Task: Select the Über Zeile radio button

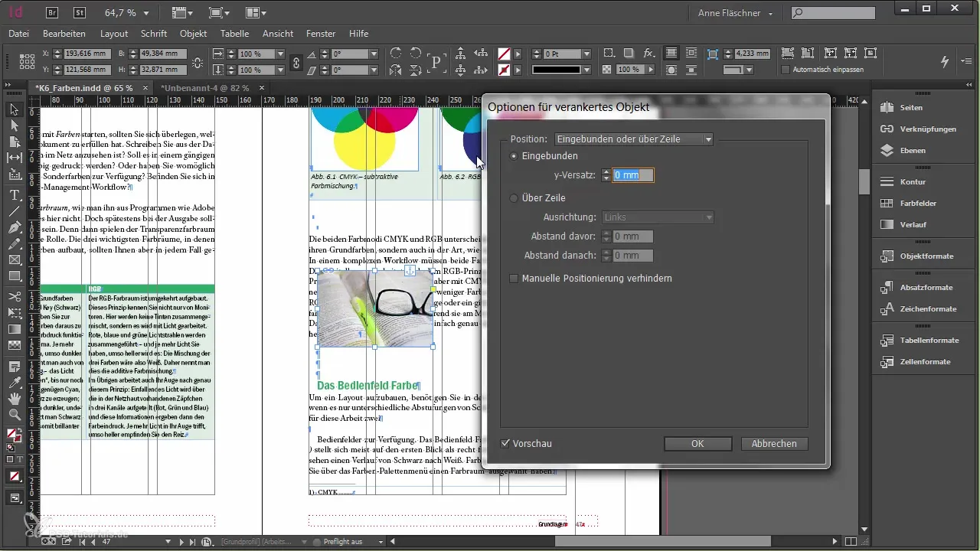Action: [514, 198]
